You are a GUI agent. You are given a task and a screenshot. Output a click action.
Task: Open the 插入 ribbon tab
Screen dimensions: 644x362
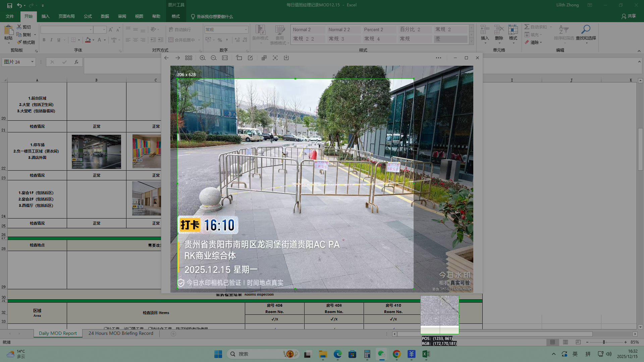pos(45,16)
